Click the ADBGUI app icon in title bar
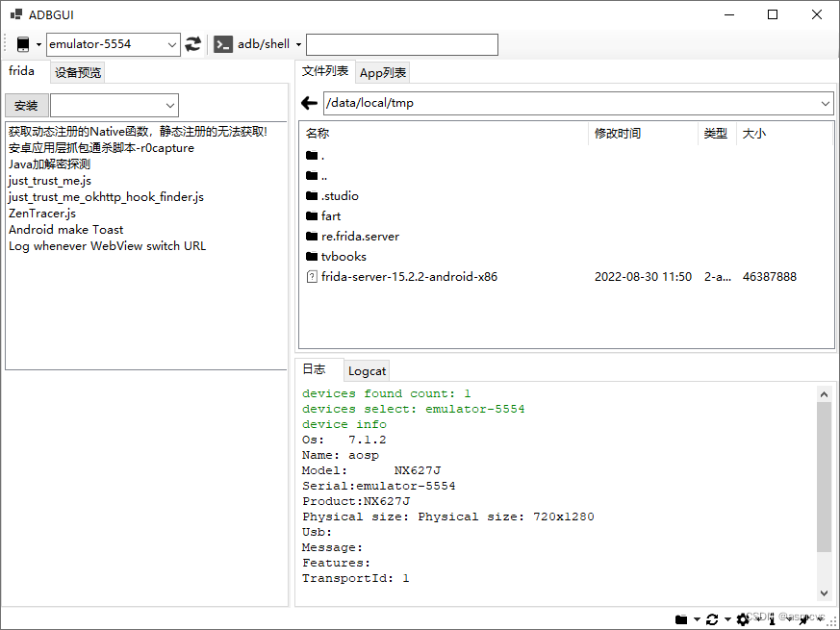This screenshot has height=630, width=840. pyautogui.click(x=16, y=14)
